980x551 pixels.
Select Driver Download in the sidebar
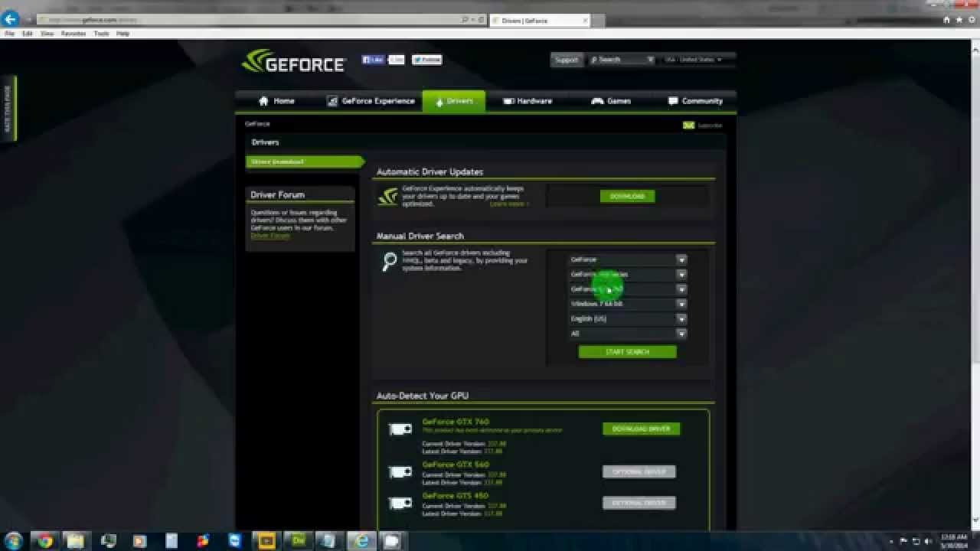304,161
